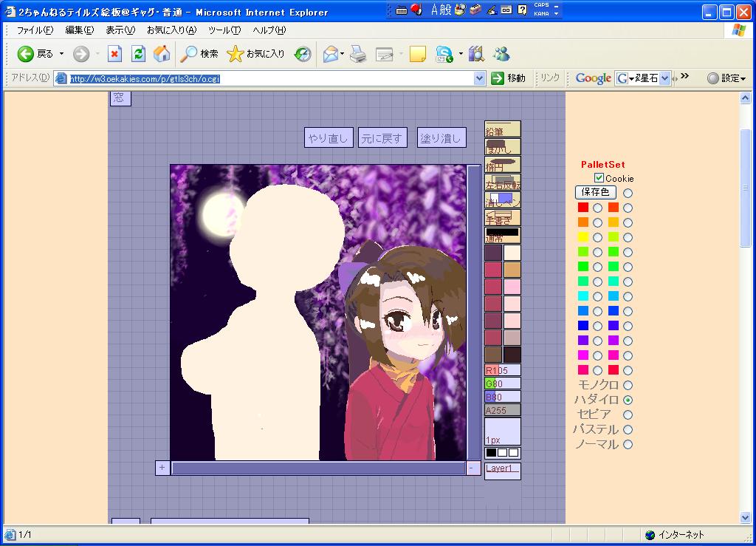Select the 消しペン eraser pen tool

502,200
